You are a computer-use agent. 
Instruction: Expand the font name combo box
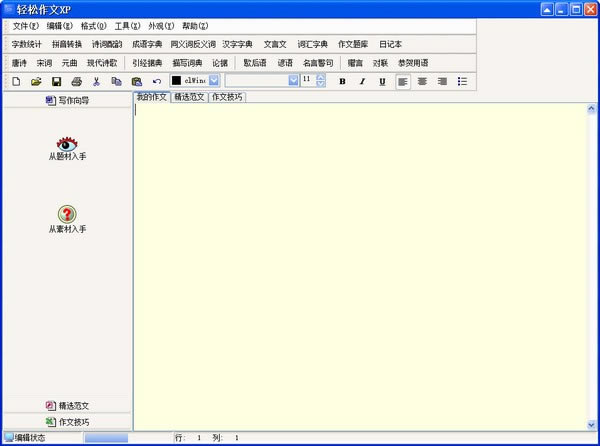[293, 81]
